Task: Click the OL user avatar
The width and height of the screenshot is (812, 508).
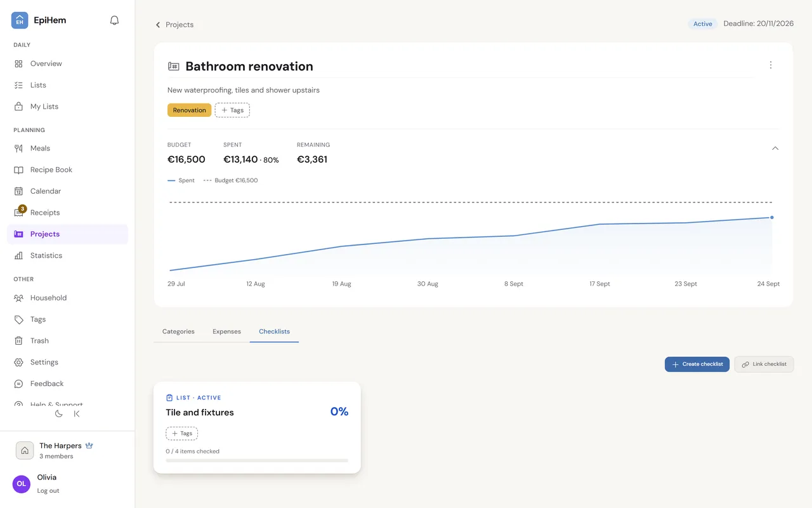Action: pyautogui.click(x=22, y=483)
